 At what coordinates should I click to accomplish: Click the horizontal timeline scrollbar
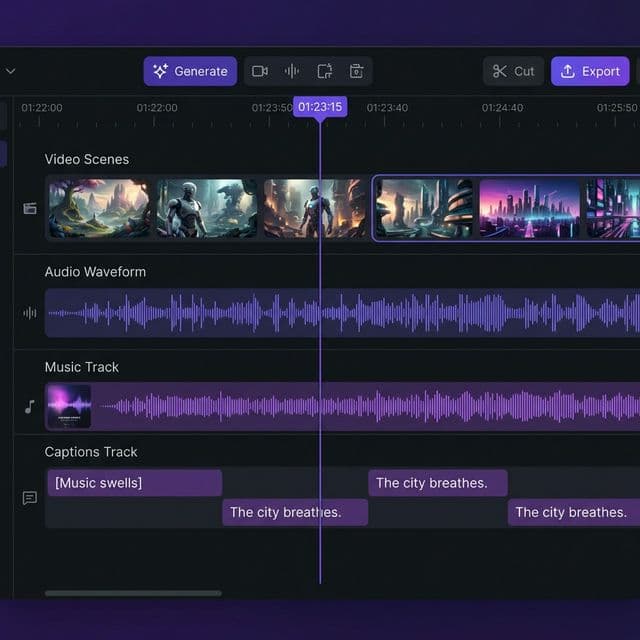click(x=133, y=593)
